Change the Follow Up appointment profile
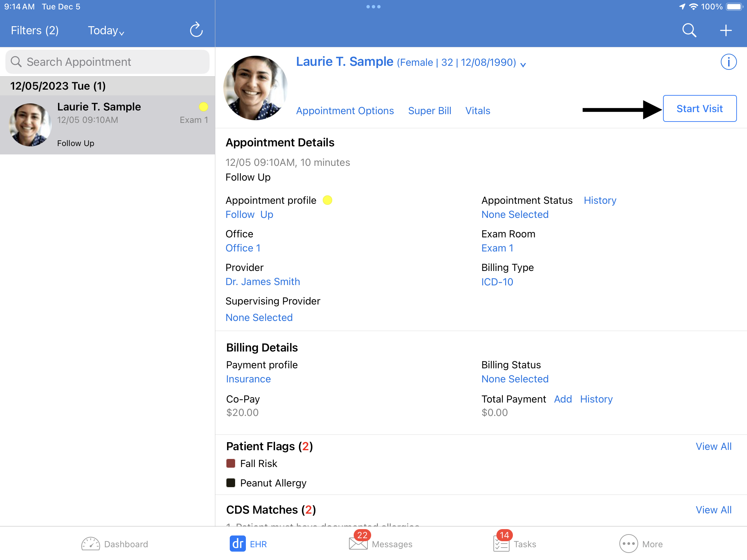Image resolution: width=747 pixels, height=560 pixels. coord(249,215)
